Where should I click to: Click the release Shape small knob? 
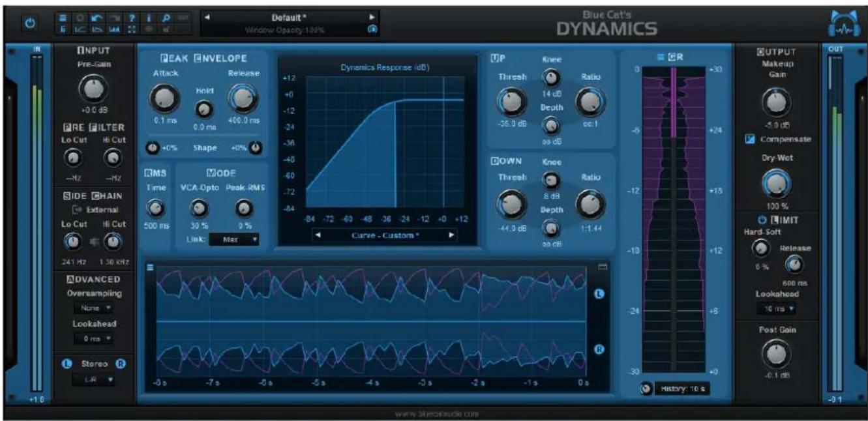[255, 148]
